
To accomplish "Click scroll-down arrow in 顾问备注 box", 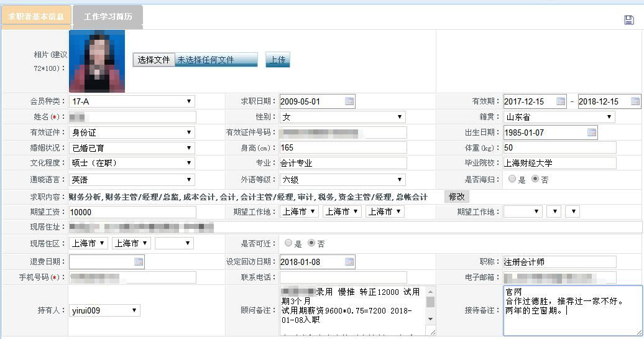I will pos(430,319).
